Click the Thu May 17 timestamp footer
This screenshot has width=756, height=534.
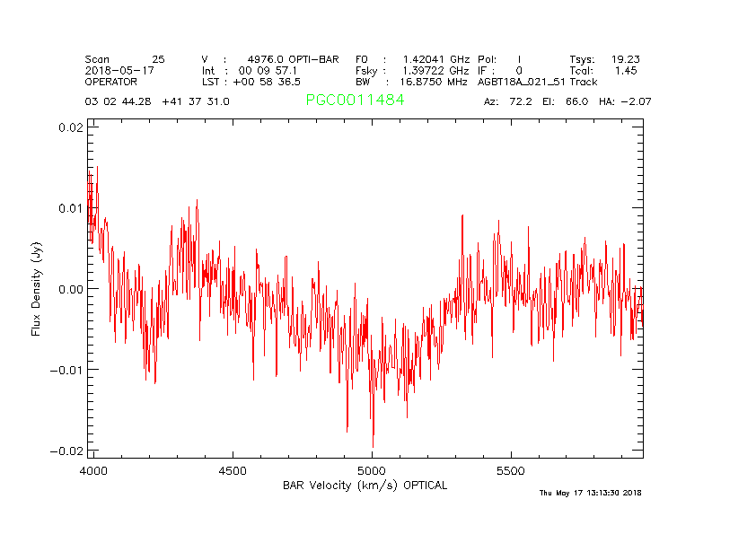[x=590, y=493]
